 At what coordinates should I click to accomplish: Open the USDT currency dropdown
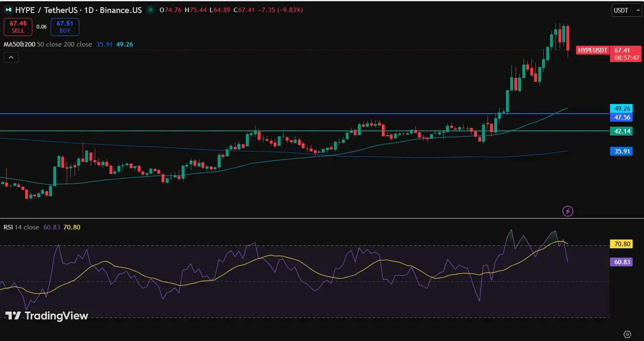click(627, 10)
